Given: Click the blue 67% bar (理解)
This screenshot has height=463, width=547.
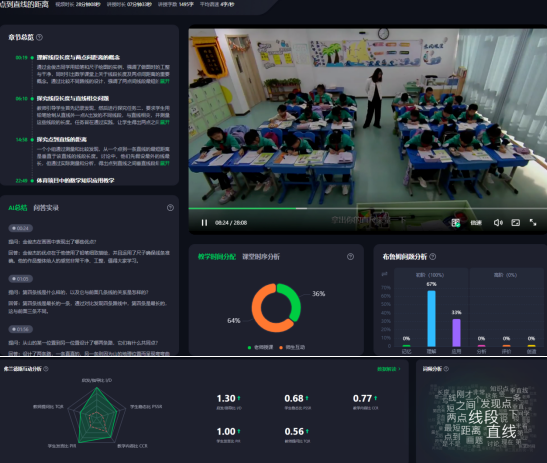Looking at the screenshot, I should 432,318.
